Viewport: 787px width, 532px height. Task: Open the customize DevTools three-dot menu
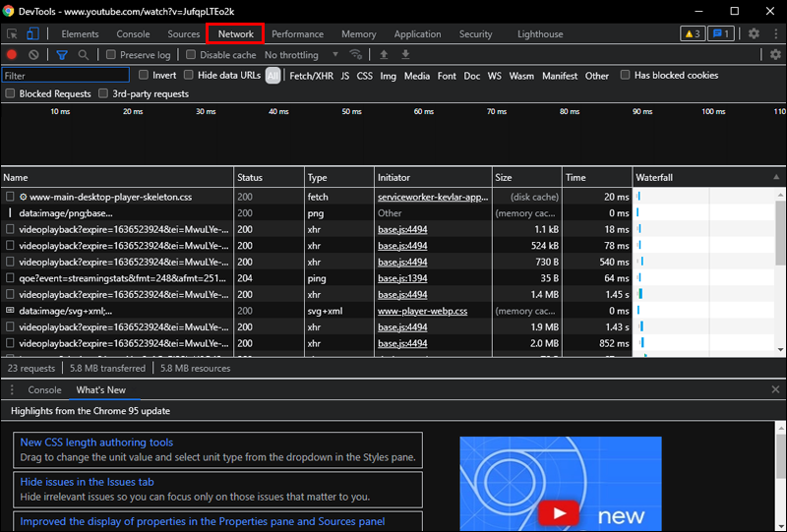pos(774,34)
